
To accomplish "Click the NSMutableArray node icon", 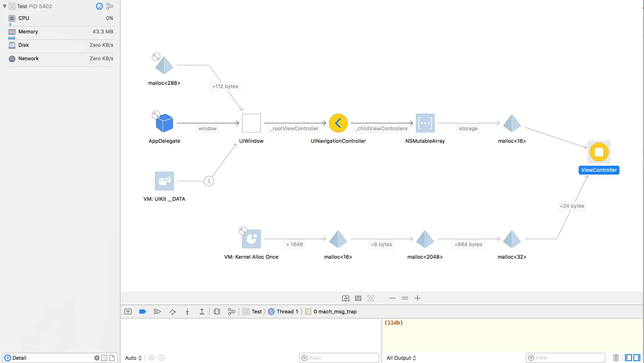I will click(x=425, y=123).
